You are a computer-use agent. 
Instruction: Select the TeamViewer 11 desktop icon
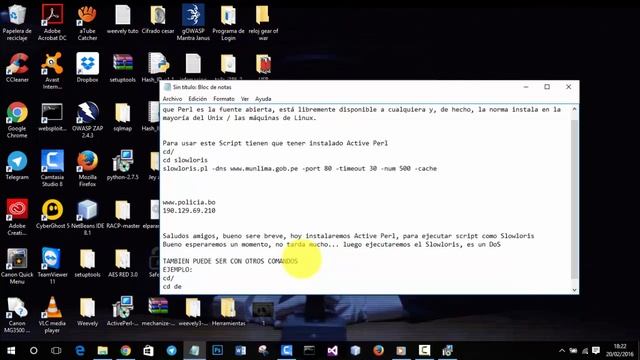click(x=52, y=266)
